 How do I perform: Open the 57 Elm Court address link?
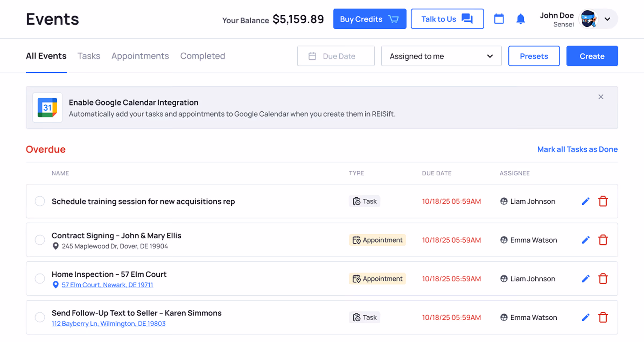[107, 285]
